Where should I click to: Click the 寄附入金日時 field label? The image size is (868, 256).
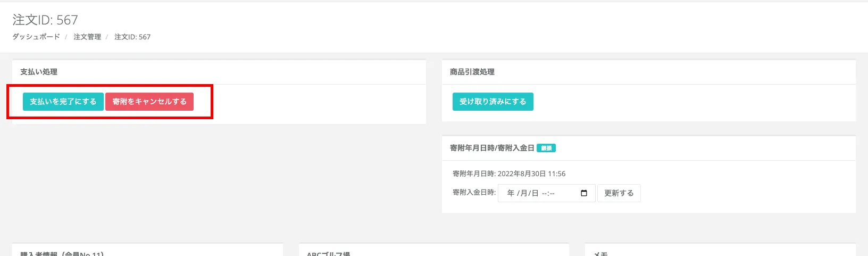pos(474,192)
